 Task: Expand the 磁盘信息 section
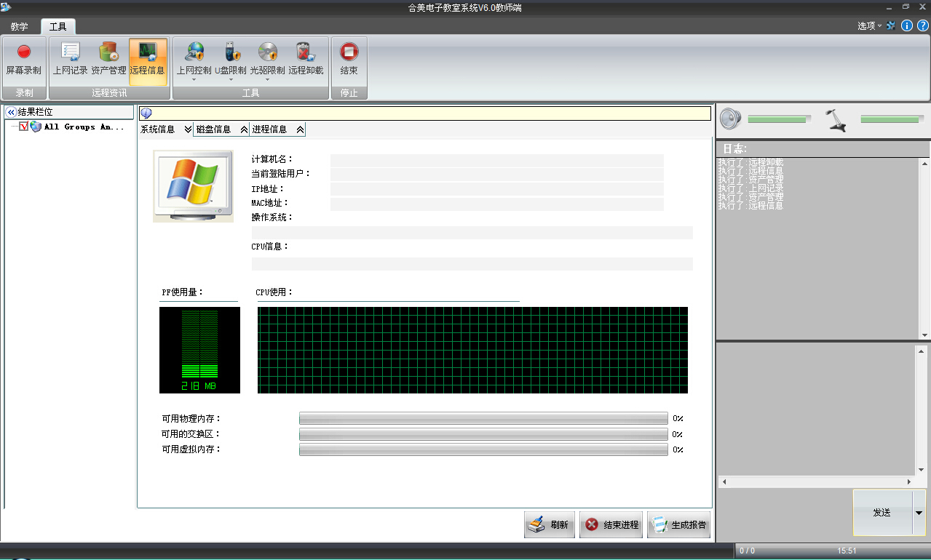(x=244, y=129)
